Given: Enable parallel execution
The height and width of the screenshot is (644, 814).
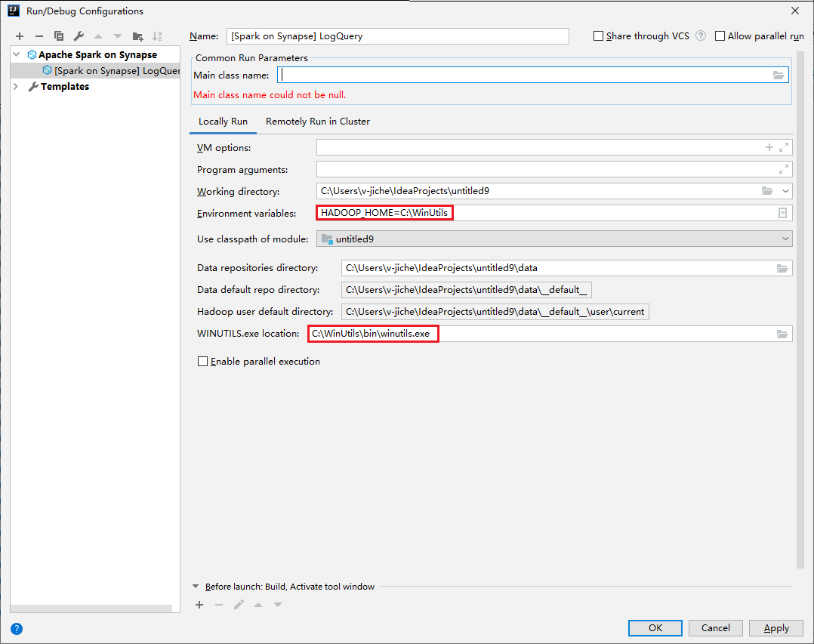Looking at the screenshot, I should [202, 361].
